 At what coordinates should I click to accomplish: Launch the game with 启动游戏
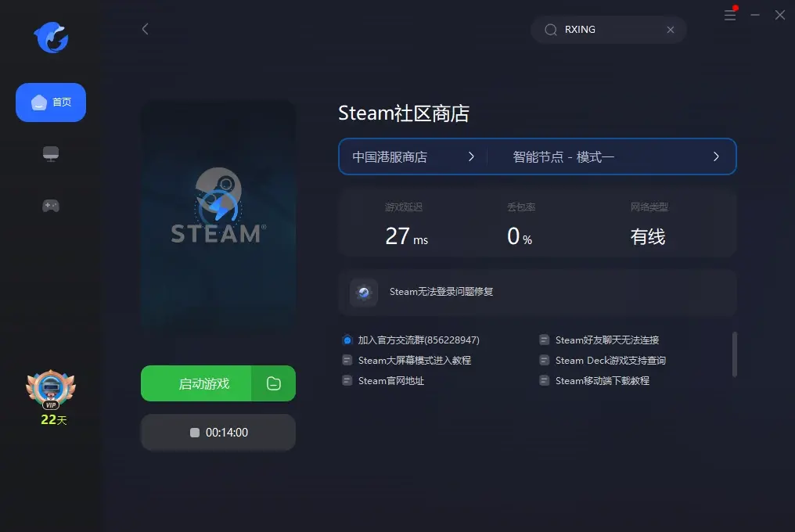[196, 383]
